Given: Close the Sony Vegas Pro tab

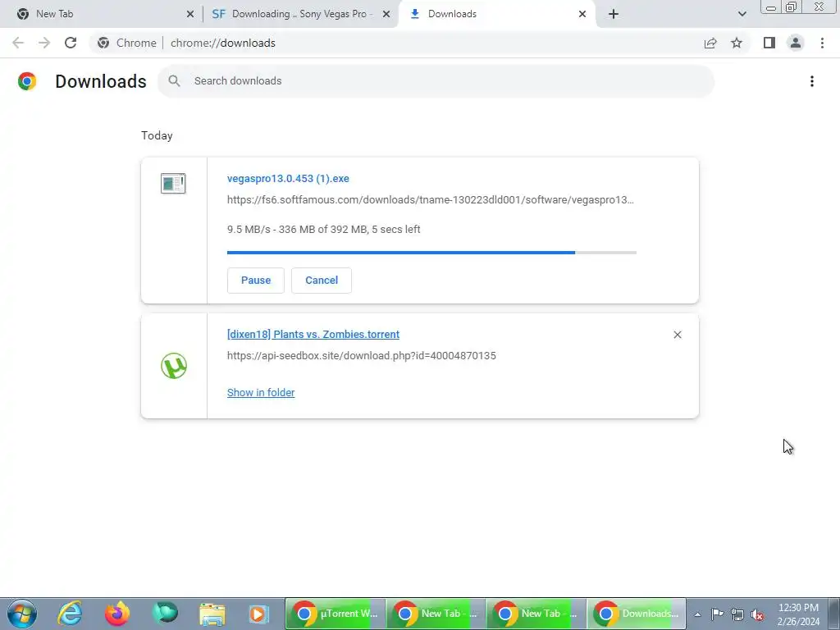Looking at the screenshot, I should pyautogui.click(x=386, y=14).
